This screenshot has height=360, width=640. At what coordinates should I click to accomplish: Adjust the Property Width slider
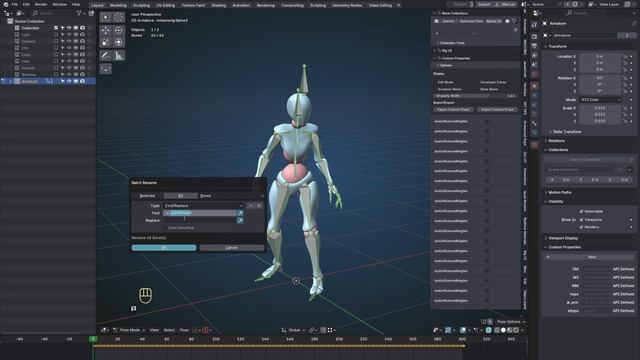(x=475, y=96)
